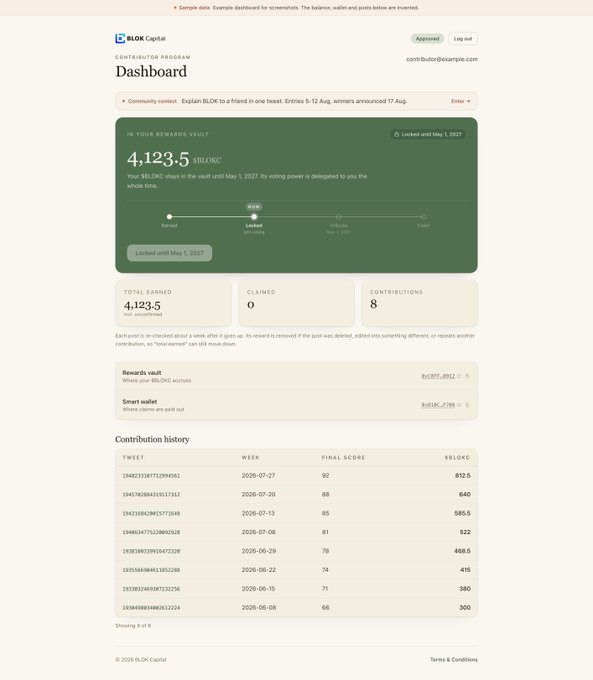Click the 468.5 reward amount

click(462, 551)
